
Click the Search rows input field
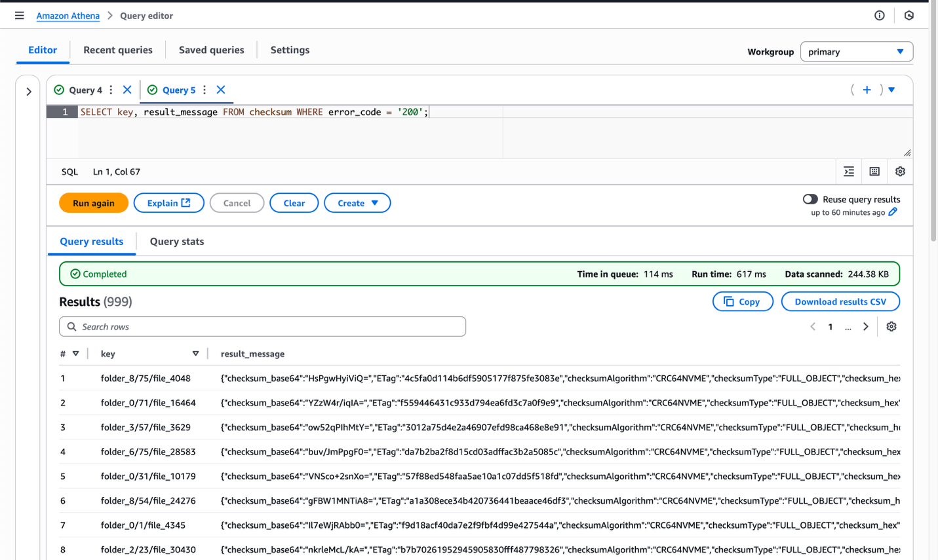[262, 326]
